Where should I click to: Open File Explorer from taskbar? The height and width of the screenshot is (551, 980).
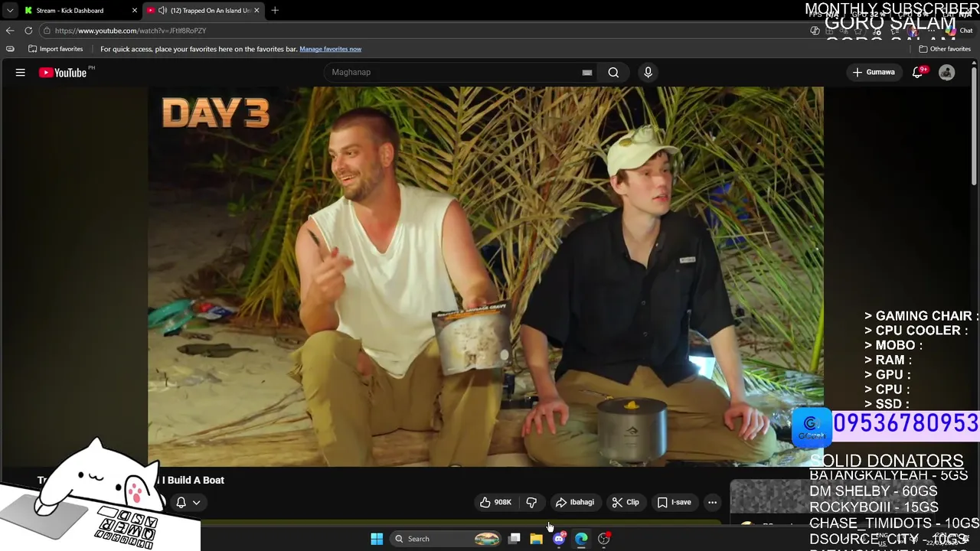coord(536,539)
